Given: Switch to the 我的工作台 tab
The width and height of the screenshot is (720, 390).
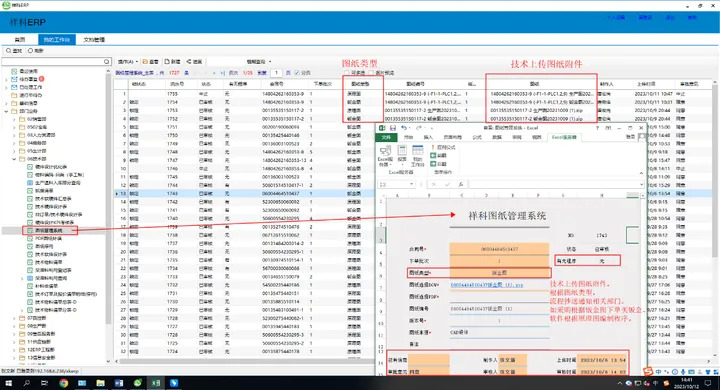Looking at the screenshot, I should pos(56,40).
